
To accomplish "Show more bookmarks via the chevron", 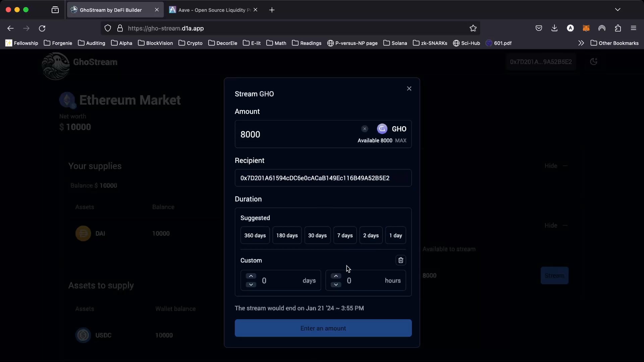I will pyautogui.click(x=581, y=43).
